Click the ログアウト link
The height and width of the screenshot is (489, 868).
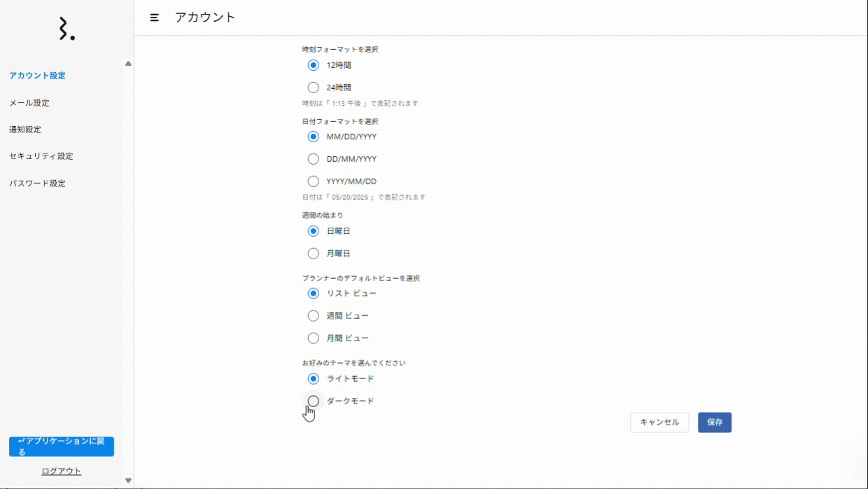(x=62, y=471)
